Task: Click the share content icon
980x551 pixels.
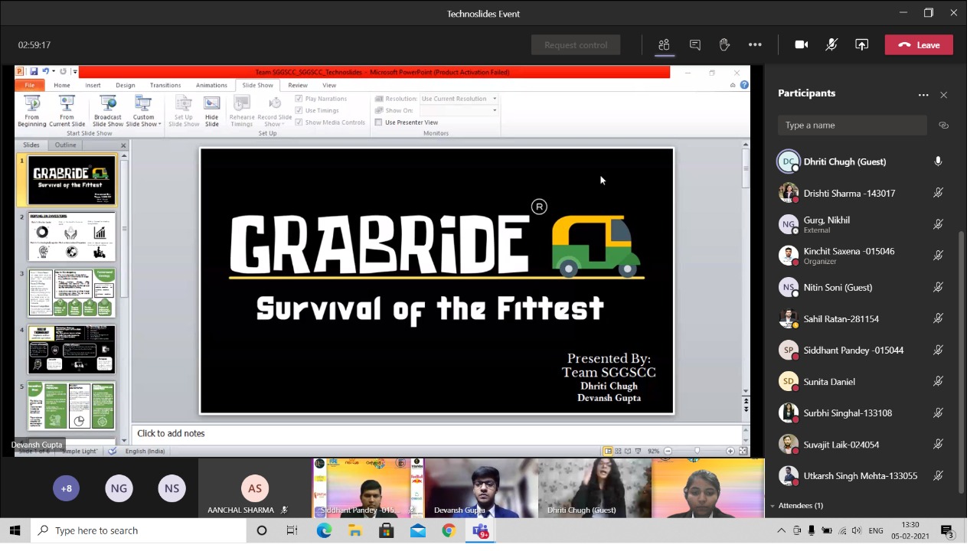Action: (x=861, y=45)
